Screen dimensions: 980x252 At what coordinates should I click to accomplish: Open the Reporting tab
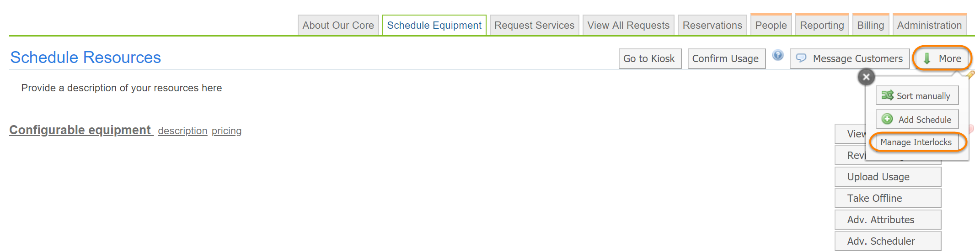(822, 26)
